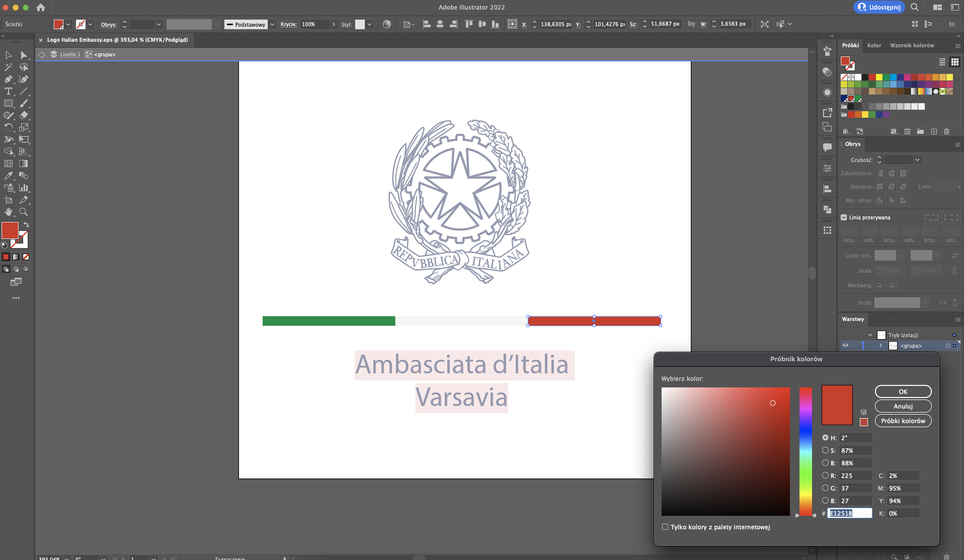The width and height of the screenshot is (964, 560).
Task: Select the Blend tool
Action: coord(24,176)
